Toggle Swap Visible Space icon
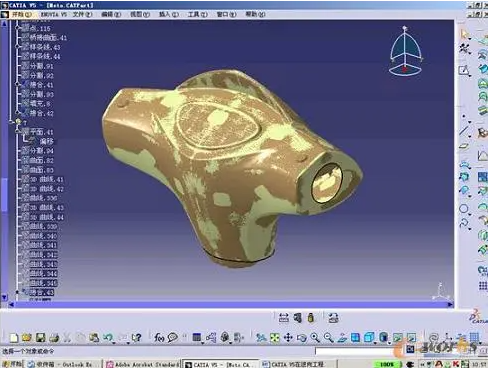This screenshot has height=368, width=488. tap(412, 338)
